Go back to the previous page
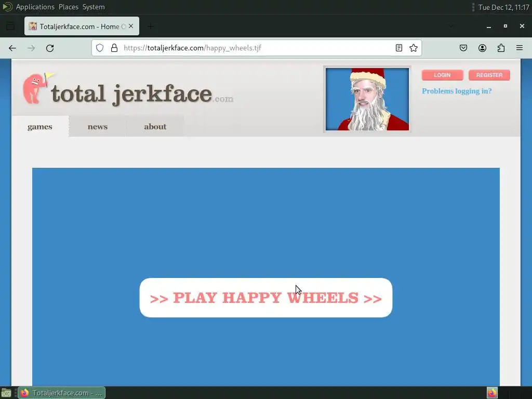Viewport: 532px width, 399px height. tap(12, 48)
